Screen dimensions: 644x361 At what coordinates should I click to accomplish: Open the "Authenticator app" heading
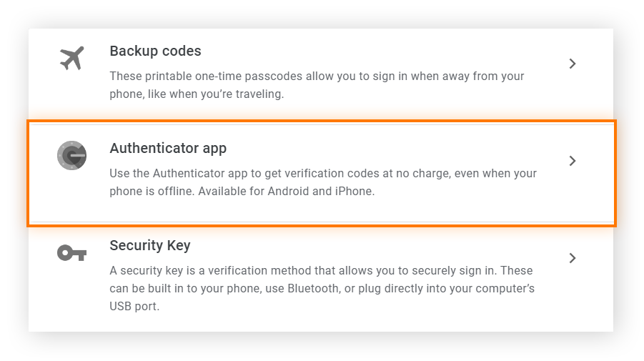click(168, 149)
